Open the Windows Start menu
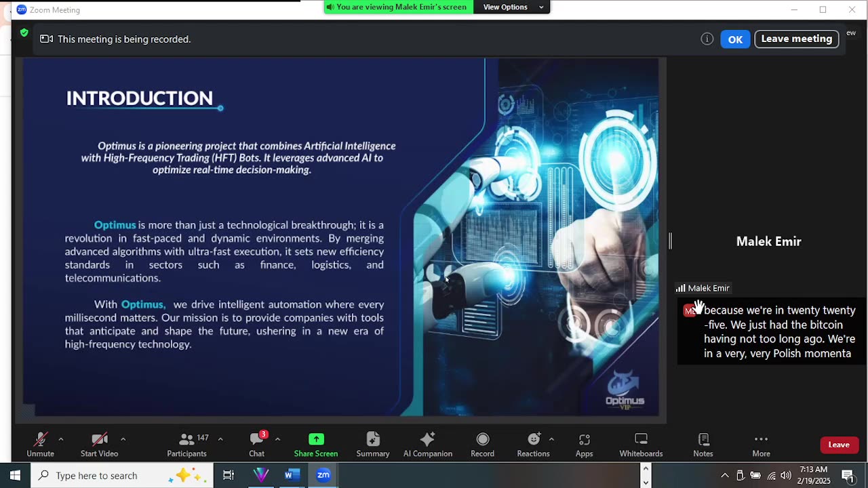This screenshot has height=488, width=868. point(15,475)
